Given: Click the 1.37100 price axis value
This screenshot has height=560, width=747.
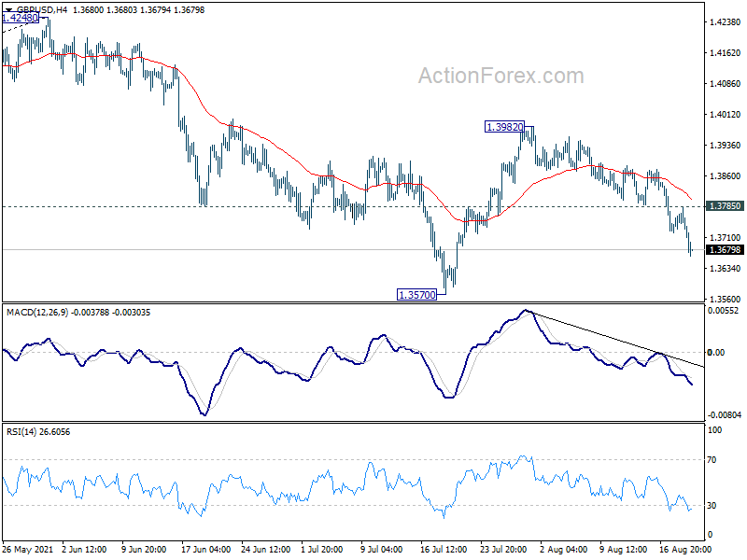Looking at the screenshot, I should [x=726, y=237].
